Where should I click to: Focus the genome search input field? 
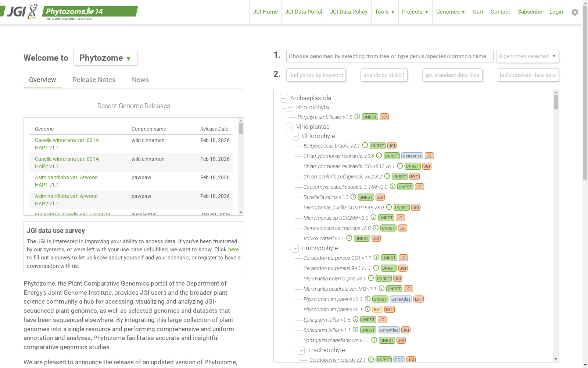[390, 56]
